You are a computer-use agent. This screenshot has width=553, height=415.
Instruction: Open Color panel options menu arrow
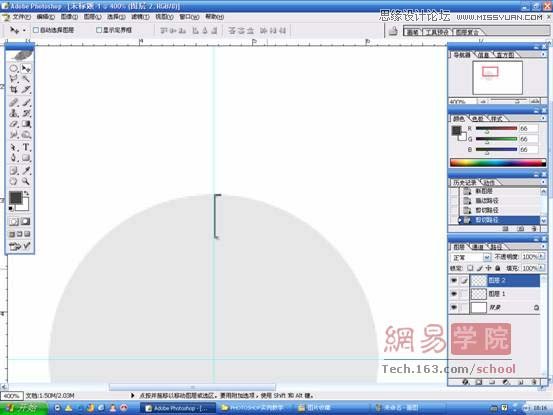click(x=543, y=118)
